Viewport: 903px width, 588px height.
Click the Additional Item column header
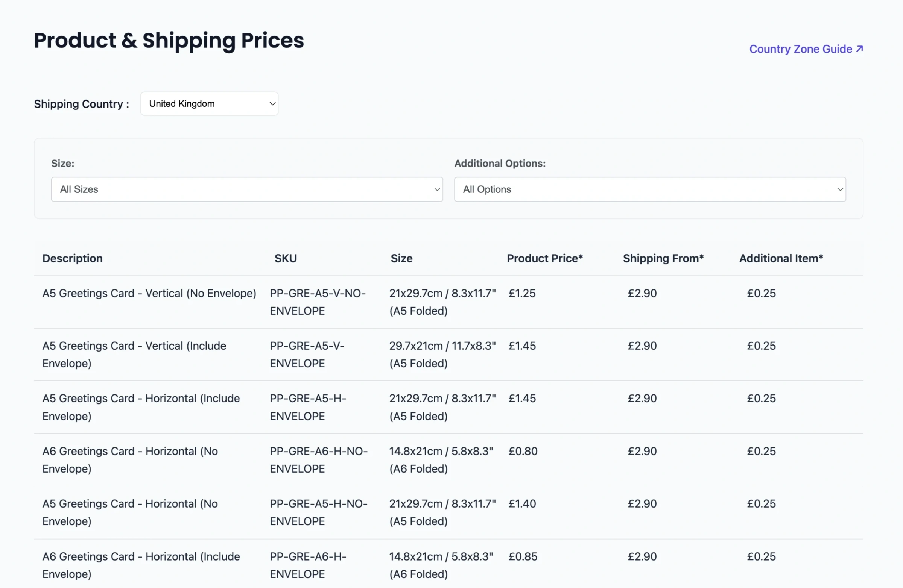coord(780,258)
